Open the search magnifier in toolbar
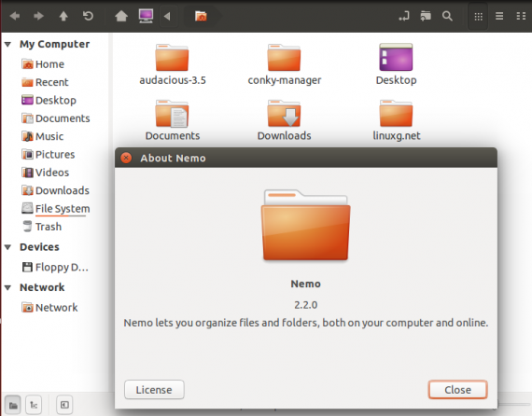 [x=447, y=16]
